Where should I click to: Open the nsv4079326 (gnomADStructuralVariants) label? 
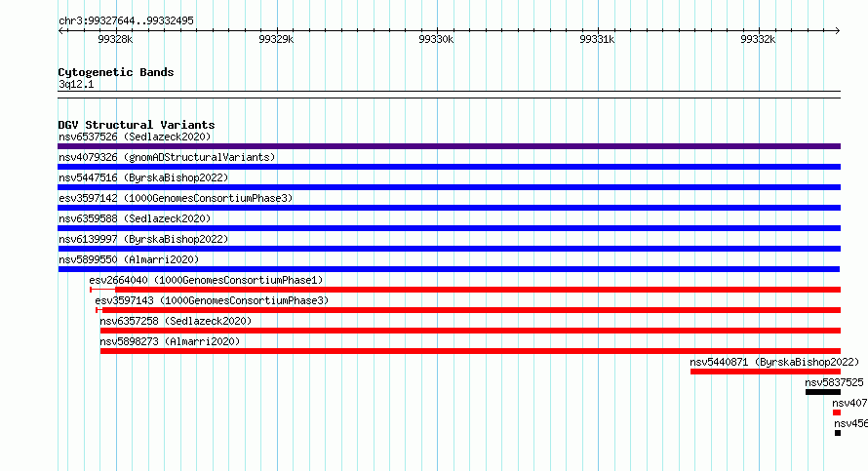[167, 157]
